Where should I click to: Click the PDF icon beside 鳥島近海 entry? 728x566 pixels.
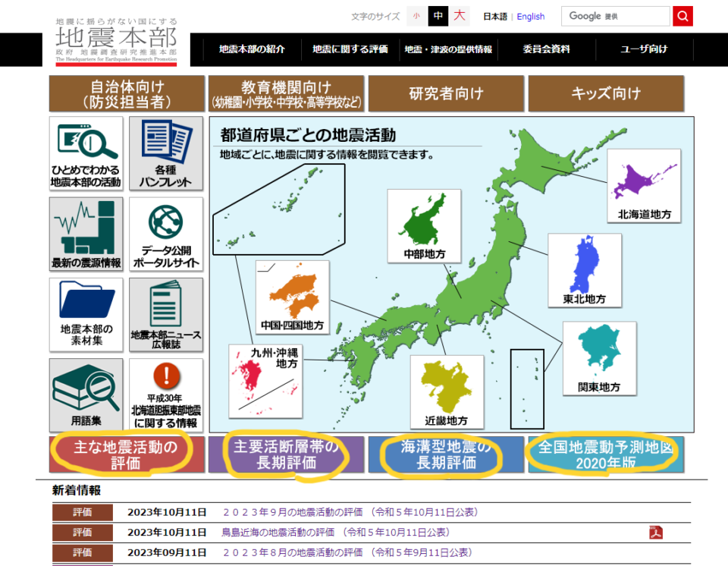(x=656, y=532)
